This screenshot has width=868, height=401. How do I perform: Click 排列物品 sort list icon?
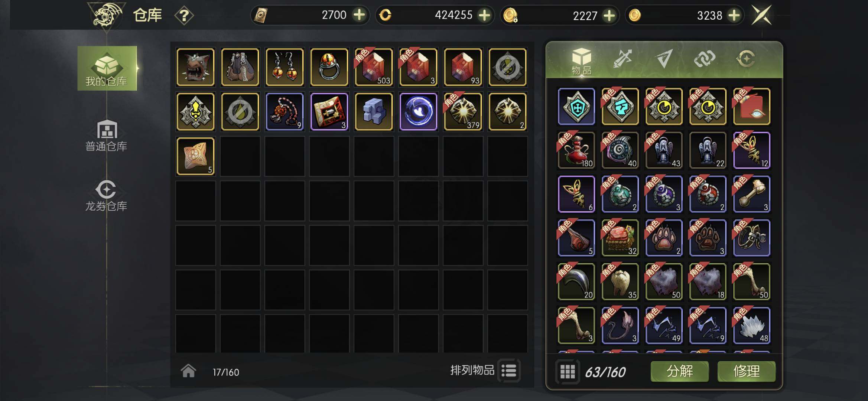(x=509, y=371)
